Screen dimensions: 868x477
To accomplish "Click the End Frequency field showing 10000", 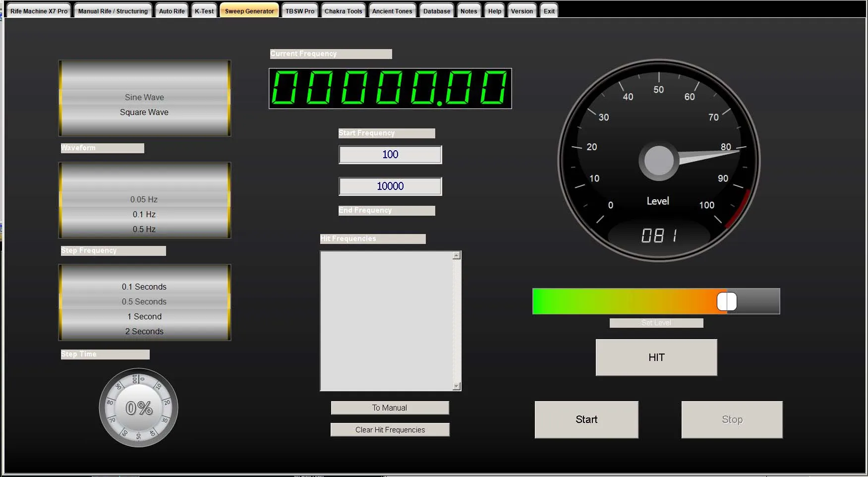I will pos(390,186).
